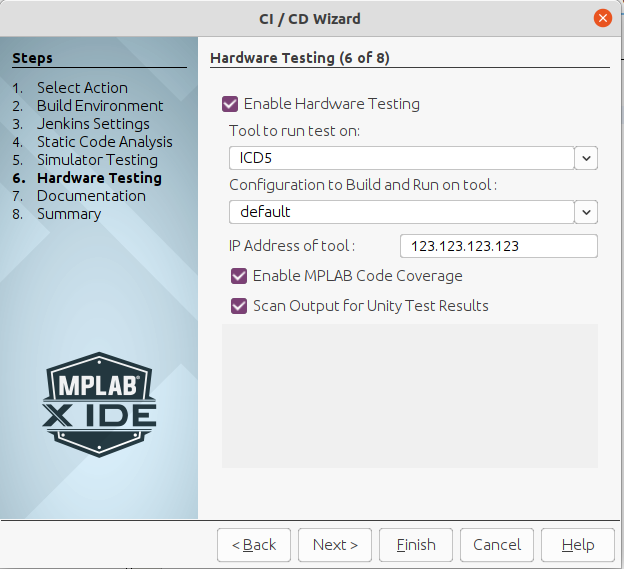The height and width of the screenshot is (569, 624).
Task: Click the IP Address of tool field
Action: pos(498,246)
